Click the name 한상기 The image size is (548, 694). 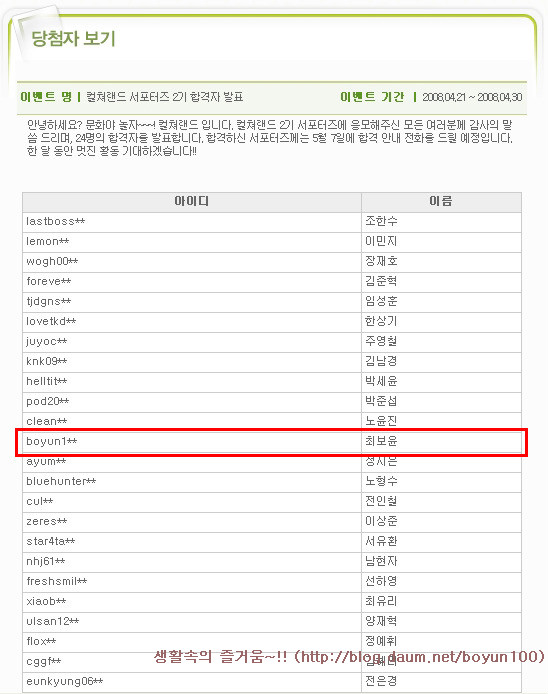[381, 321]
